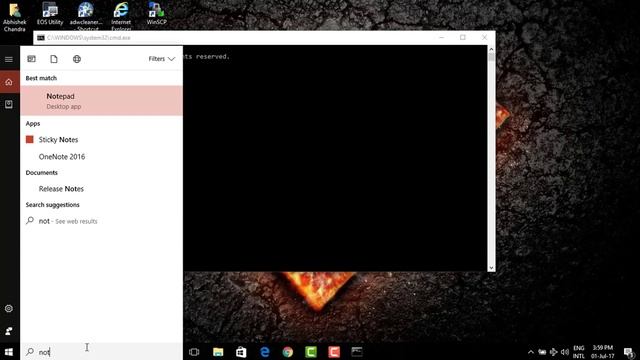
Task: Click the cmd.exe window title bar icon
Action: click(41, 38)
